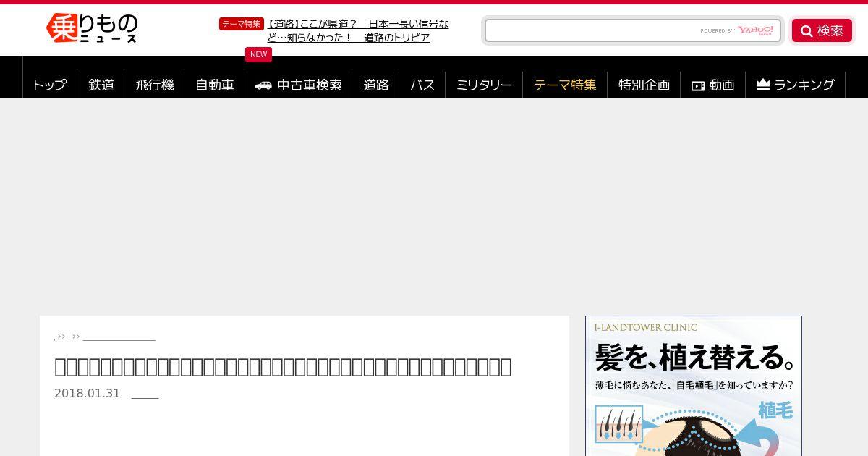Image resolution: width=868 pixels, height=456 pixels.
Task: Click the date 2018.01.31
Action: point(87,394)
